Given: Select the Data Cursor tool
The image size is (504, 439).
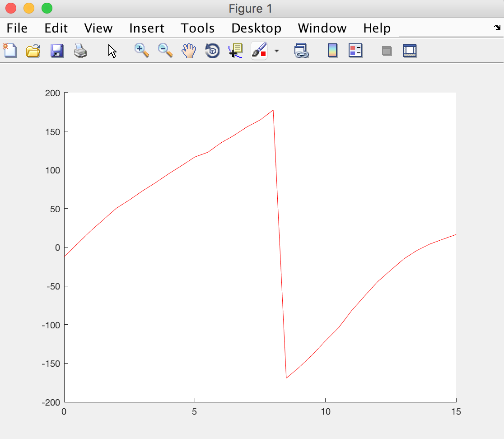Looking at the screenshot, I should [x=236, y=51].
